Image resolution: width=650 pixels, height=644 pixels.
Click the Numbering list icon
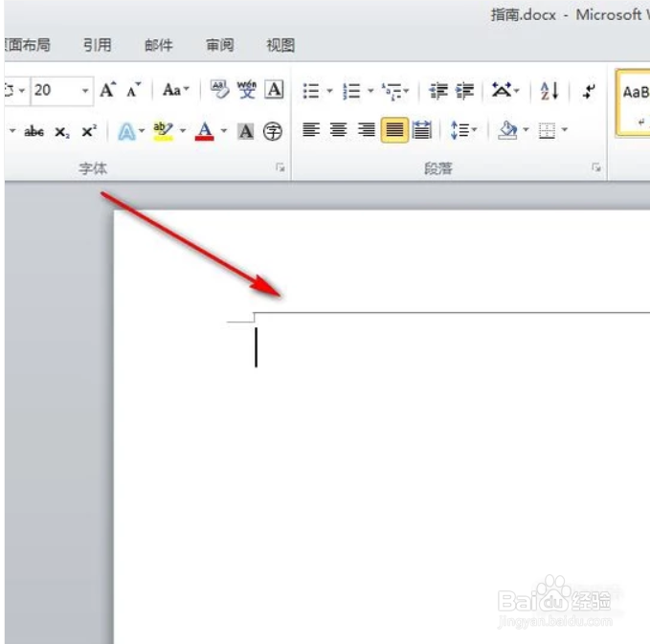coord(351,91)
